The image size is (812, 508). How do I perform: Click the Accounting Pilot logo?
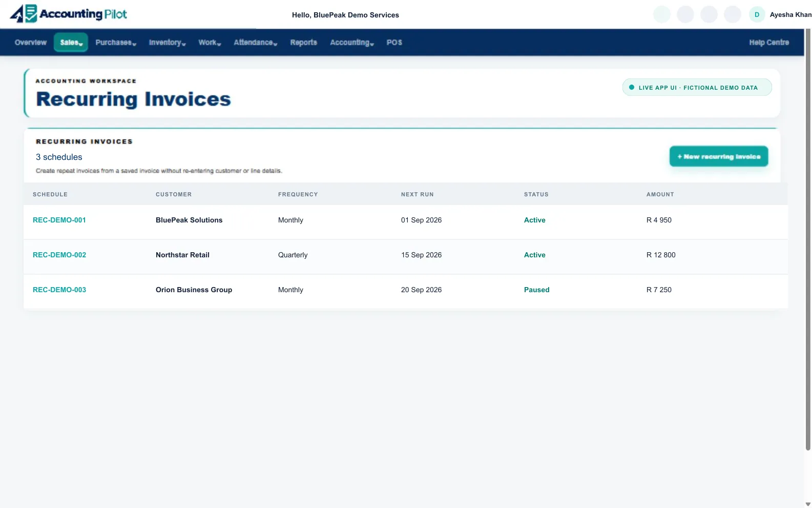(69, 14)
